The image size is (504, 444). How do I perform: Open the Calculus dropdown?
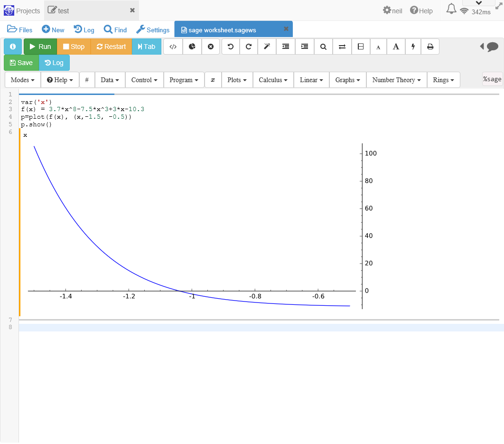[273, 80]
